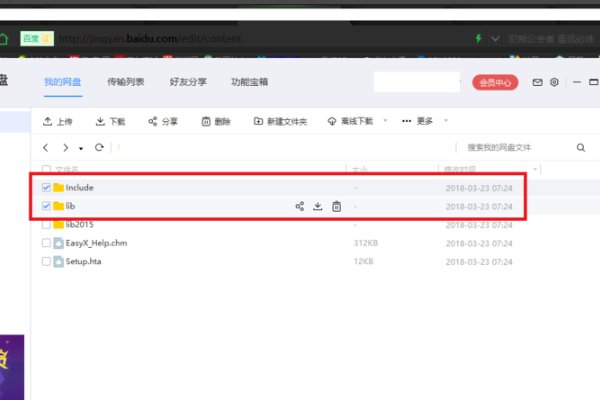Expand the offline download dropdown arrow
The width and height of the screenshot is (600, 400).
click(385, 121)
